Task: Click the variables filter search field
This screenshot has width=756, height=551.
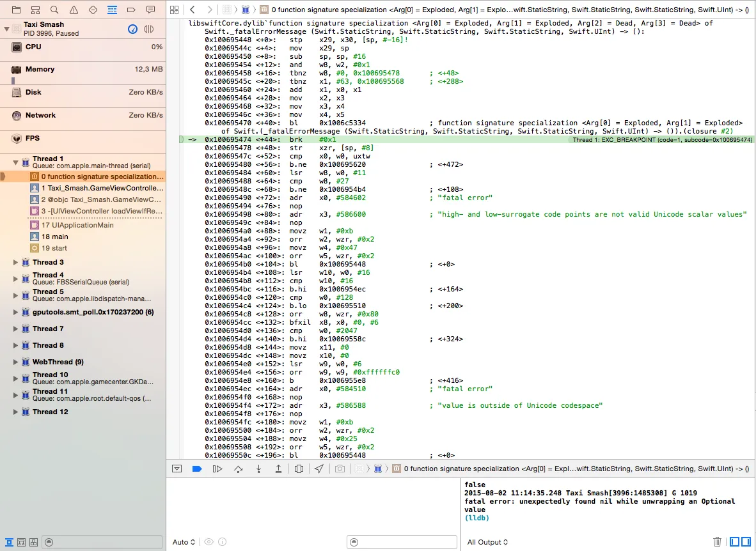Action: coord(402,542)
